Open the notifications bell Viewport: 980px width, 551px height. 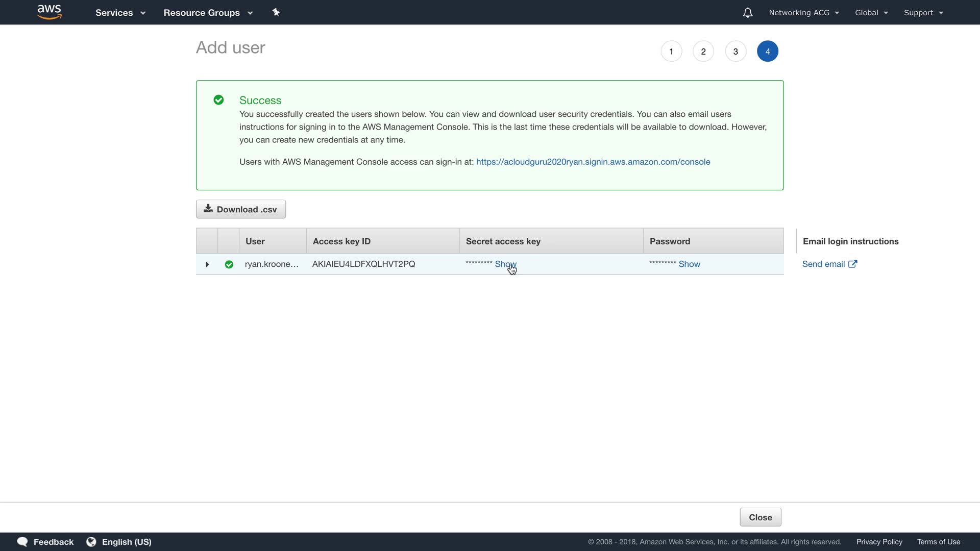pos(747,13)
